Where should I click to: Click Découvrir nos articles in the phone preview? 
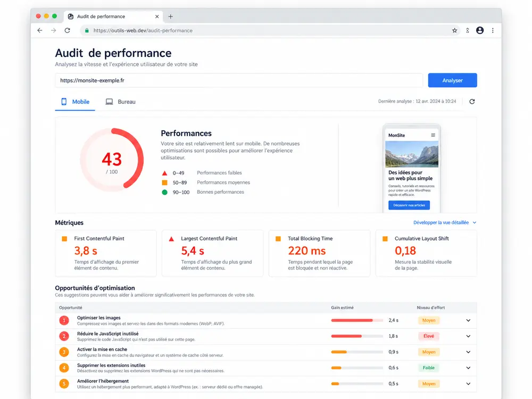coord(409,205)
